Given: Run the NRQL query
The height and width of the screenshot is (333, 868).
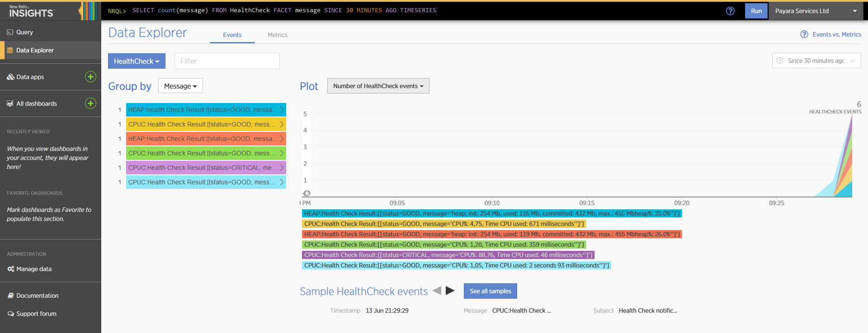Looking at the screenshot, I should click(x=756, y=11).
